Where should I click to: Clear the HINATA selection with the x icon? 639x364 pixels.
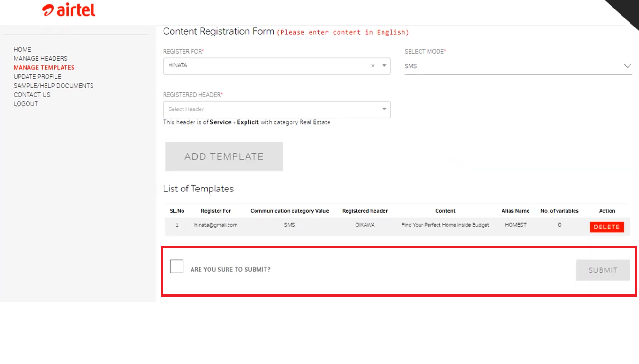(x=373, y=66)
